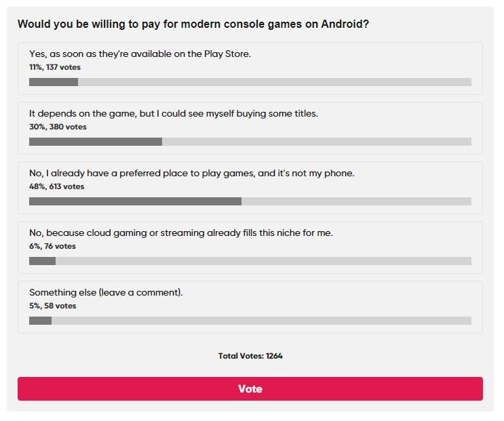Click dark filled segment of the 48% bar
The width and height of the screenshot is (504, 421).
click(135, 201)
